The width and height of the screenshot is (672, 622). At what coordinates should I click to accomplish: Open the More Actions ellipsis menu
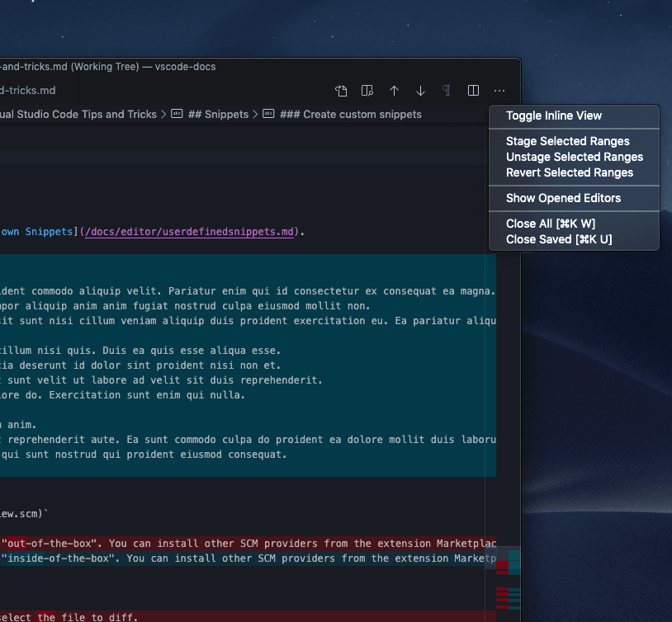pos(499,91)
